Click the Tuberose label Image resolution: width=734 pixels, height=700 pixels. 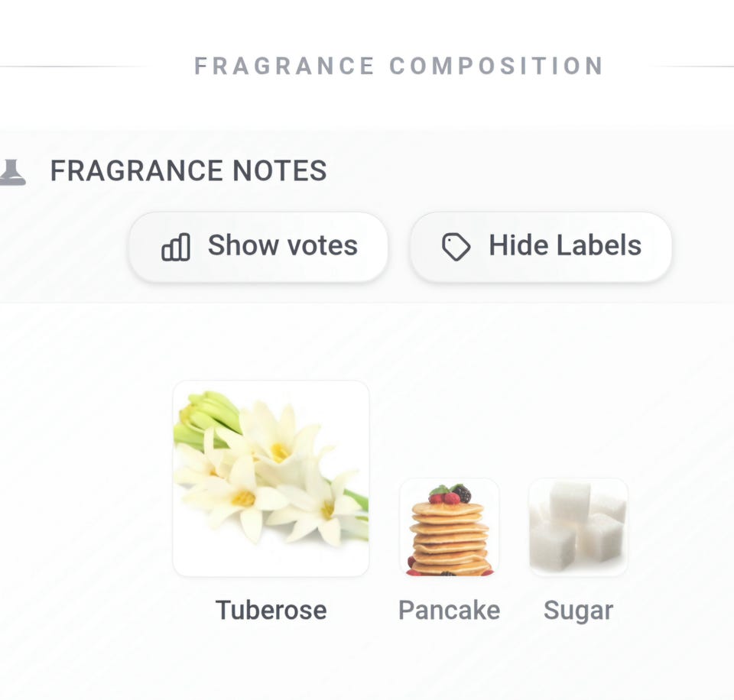click(x=271, y=610)
